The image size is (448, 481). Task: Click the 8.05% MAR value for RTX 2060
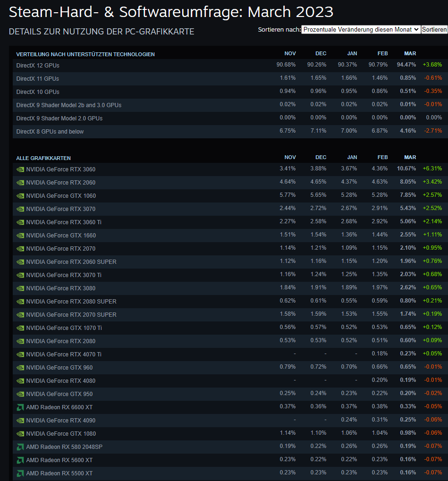[x=408, y=182]
